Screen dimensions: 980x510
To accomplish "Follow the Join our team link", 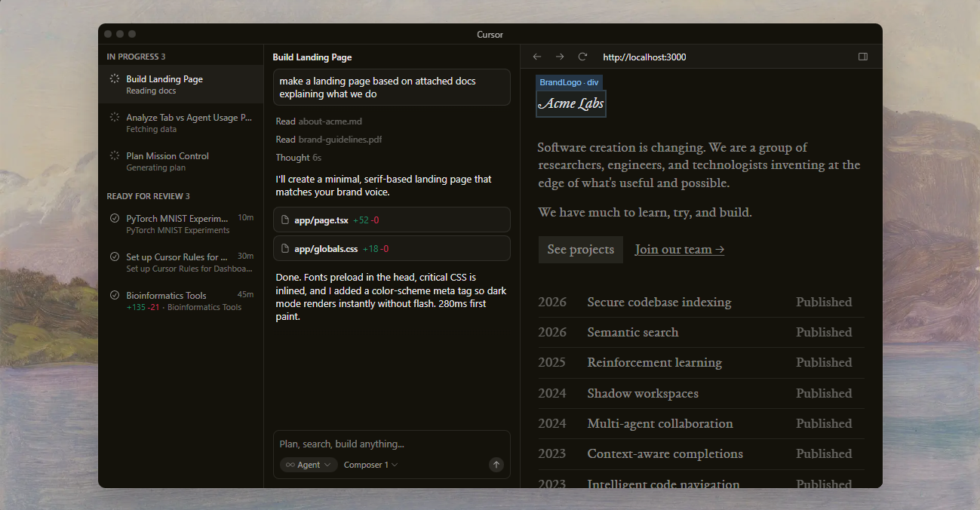I will (679, 250).
